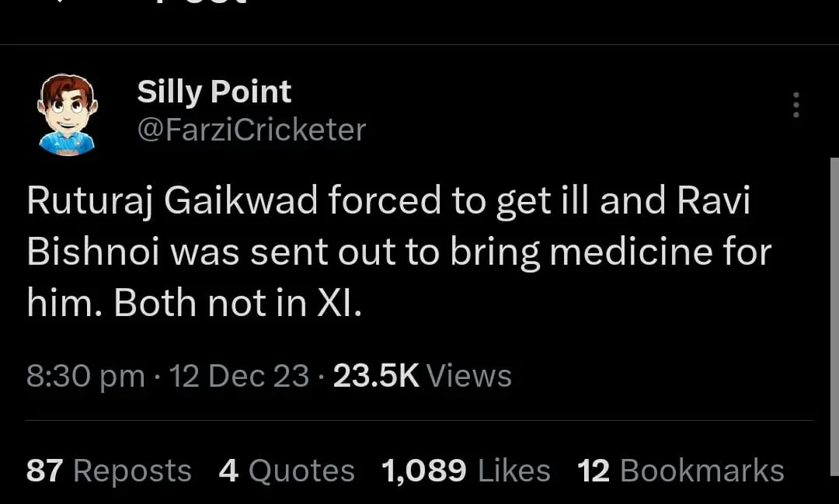This screenshot has width=839, height=504.
Task: Click the sentence "Both not in XI."
Action: 238,304
